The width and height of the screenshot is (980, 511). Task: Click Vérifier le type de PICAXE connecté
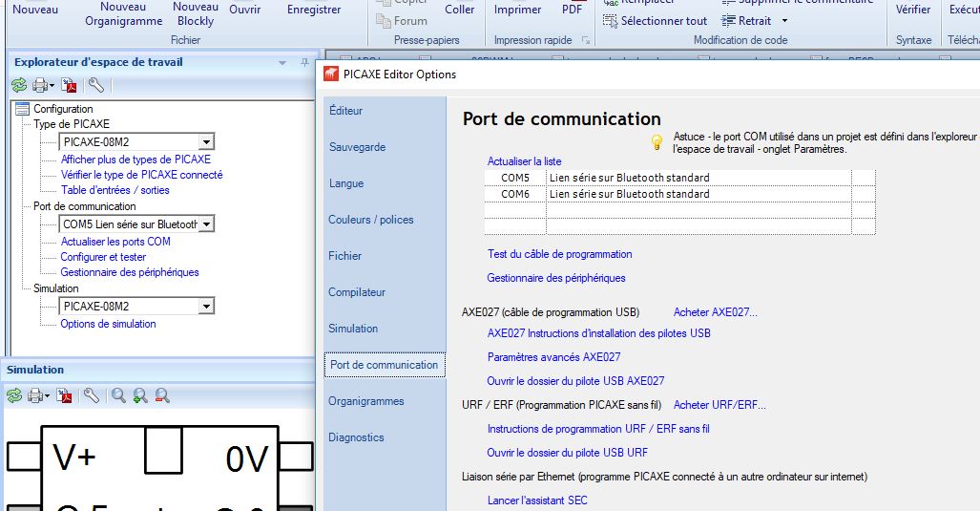pyautogui.click(x=142, y=175)
